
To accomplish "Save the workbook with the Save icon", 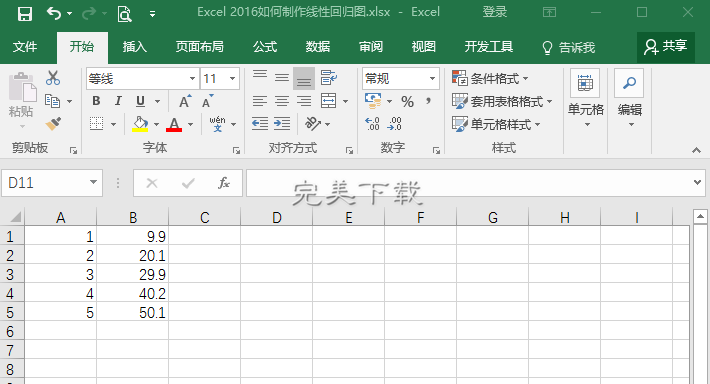I will [x=25, y=14].
